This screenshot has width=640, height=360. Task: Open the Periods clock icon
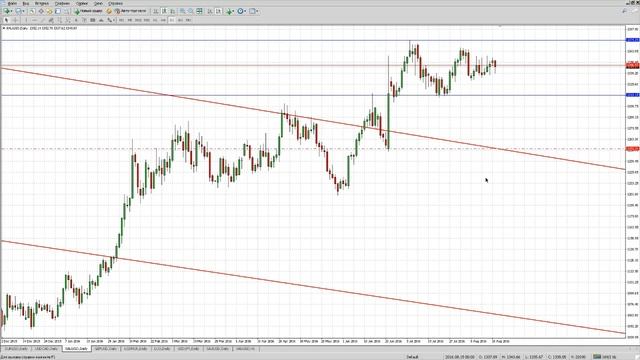pos(240,11)
